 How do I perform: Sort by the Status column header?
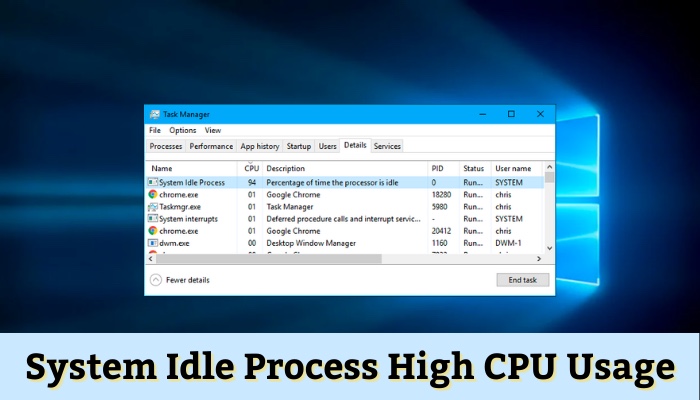[474, 168]
